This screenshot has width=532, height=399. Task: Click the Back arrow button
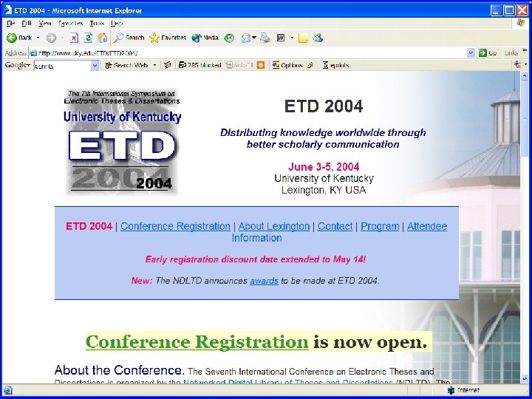click(x=19, y=38)
